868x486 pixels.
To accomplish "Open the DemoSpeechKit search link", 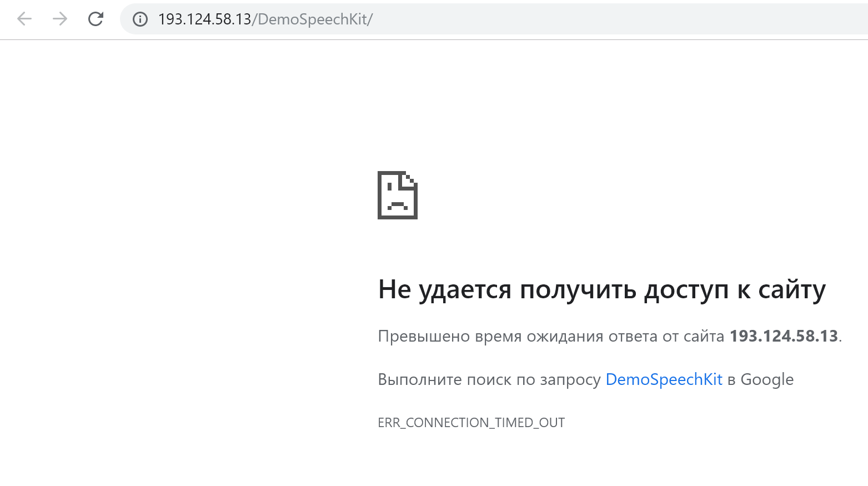I will click(x=664, y=379).
